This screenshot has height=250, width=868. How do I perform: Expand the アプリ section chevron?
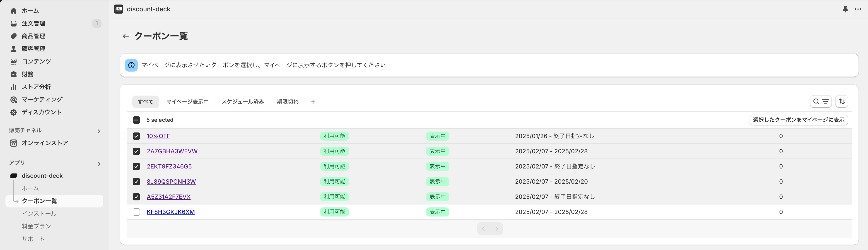pos(99,164)
